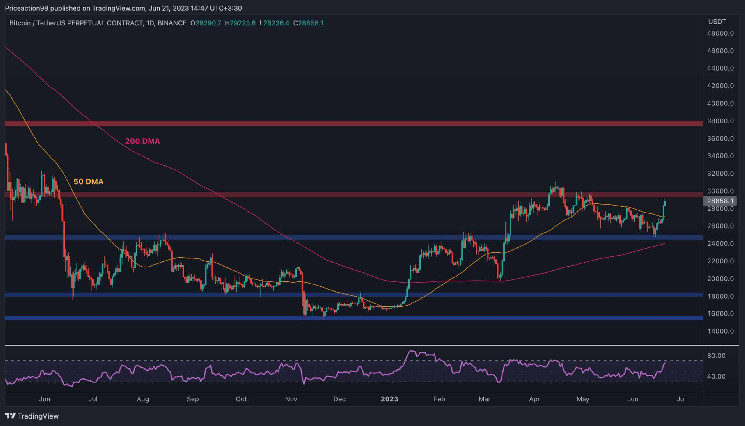This screenshot has width=745, height=426.
Task: Click the 38000.0 price axis label
Action: click(720, 121)
